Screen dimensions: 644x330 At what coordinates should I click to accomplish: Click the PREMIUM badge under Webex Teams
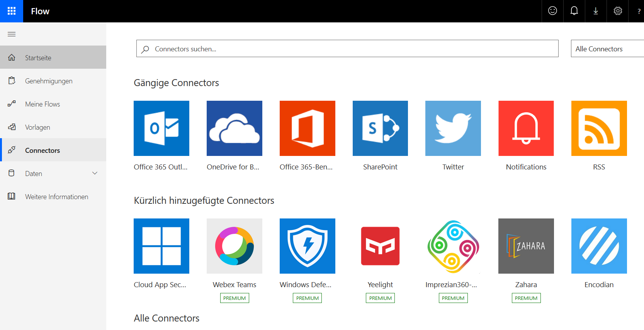(234, 298)
